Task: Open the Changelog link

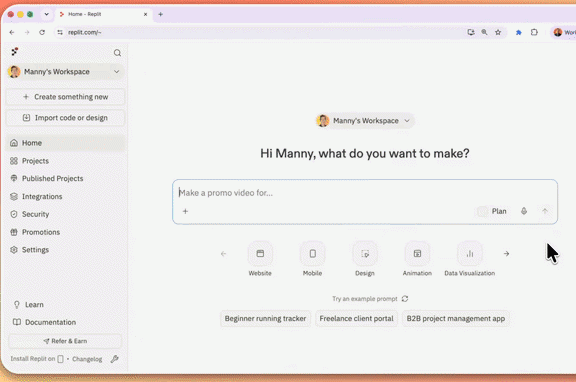Action: click(x=87, y=359)
